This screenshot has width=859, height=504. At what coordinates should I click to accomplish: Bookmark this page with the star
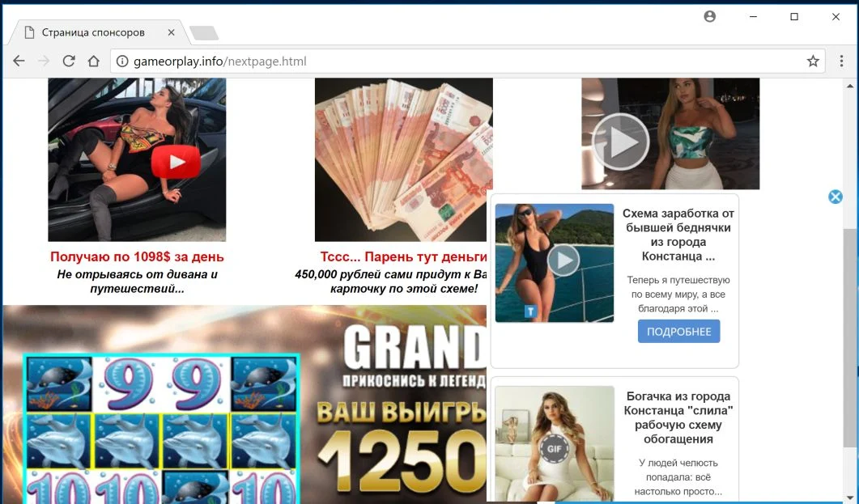pyautogui.click(x=813, y=61)
